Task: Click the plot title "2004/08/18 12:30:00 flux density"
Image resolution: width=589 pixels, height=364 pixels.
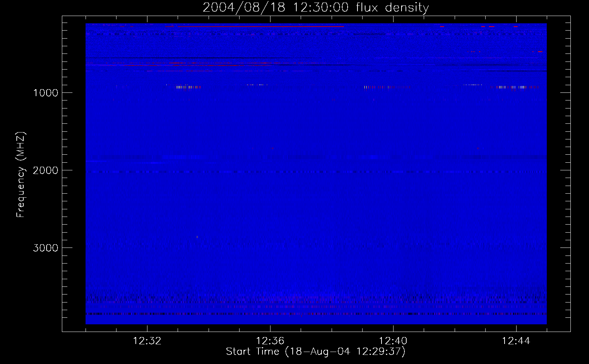Action: coord(316,7)
